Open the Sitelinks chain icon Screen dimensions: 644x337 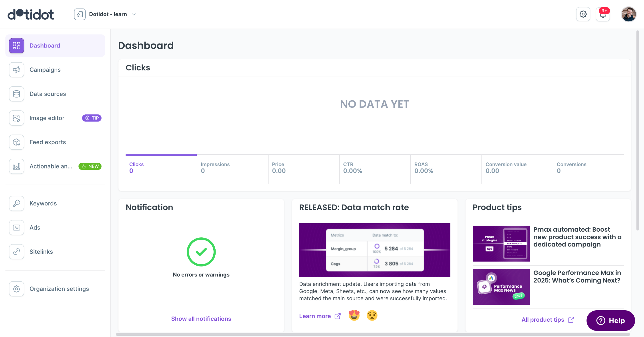tap(17, 251)
